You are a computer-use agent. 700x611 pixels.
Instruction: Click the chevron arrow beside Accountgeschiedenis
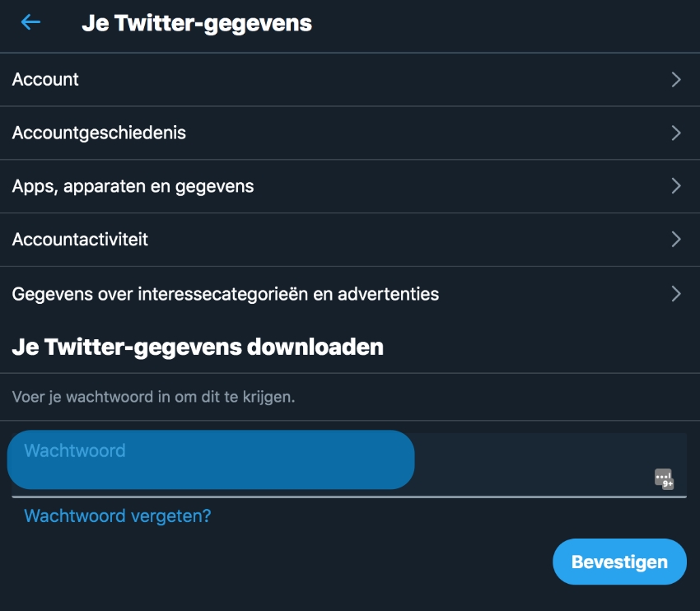click(676, 133)
